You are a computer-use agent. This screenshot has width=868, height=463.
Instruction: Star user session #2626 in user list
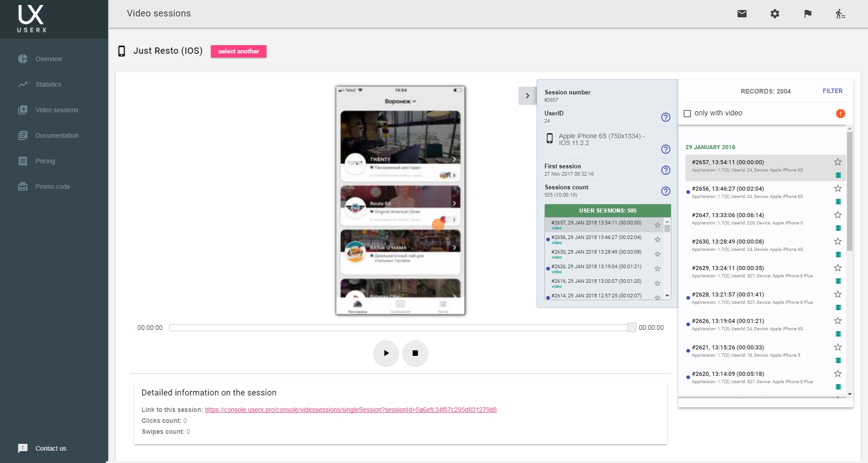[x=658, y=269]
